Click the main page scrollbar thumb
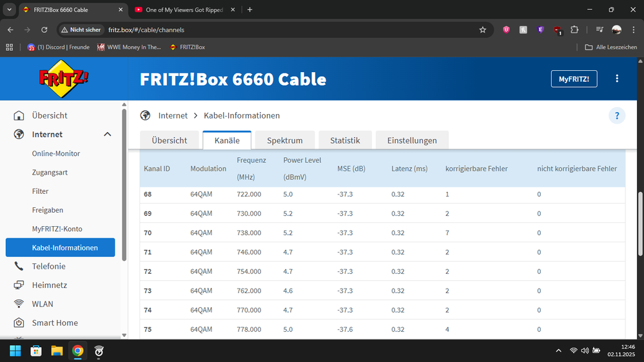This screenshot has width=644, height=362. 640,224
